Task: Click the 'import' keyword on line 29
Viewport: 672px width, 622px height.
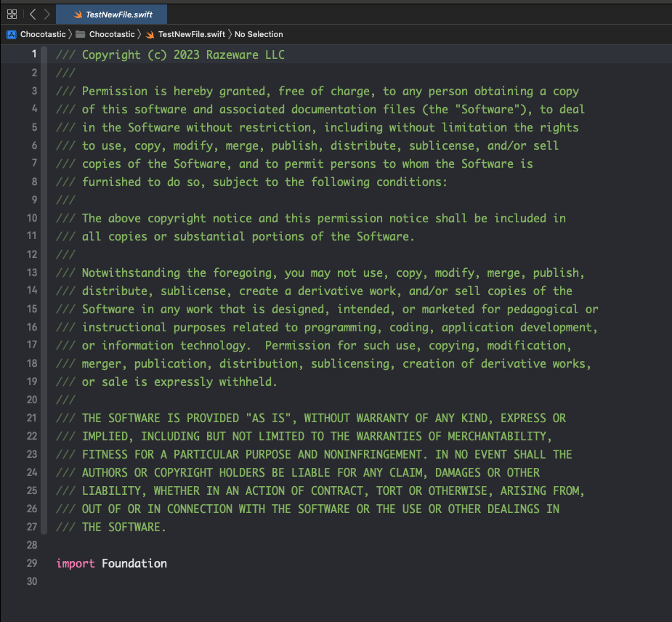Action: (76, 563)
